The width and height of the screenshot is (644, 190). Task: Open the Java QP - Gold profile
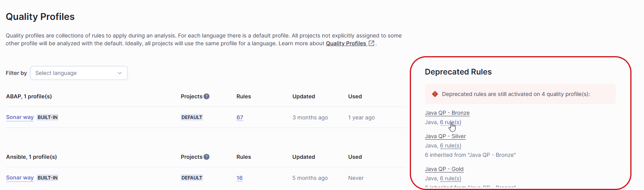coord(444,169)
